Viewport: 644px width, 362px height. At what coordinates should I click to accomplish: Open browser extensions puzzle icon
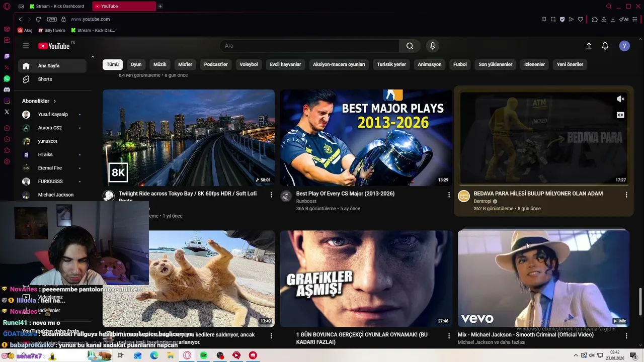click(595, 19)
